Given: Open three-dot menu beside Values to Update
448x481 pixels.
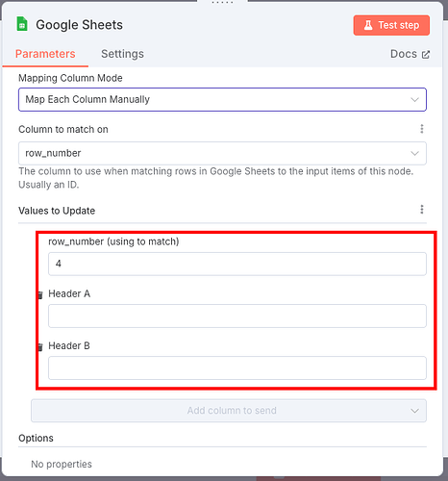Looking at the screenshot, I should (422, 210).
